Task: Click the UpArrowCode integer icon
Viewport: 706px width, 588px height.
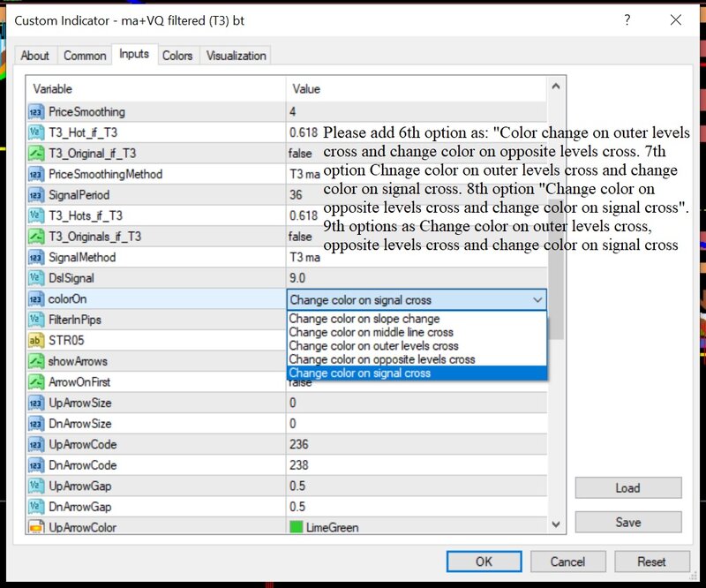Action: pos(36,444)
